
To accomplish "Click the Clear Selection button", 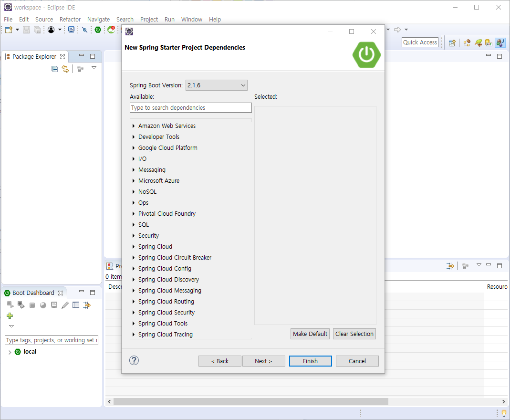I will tap(354, 334).
